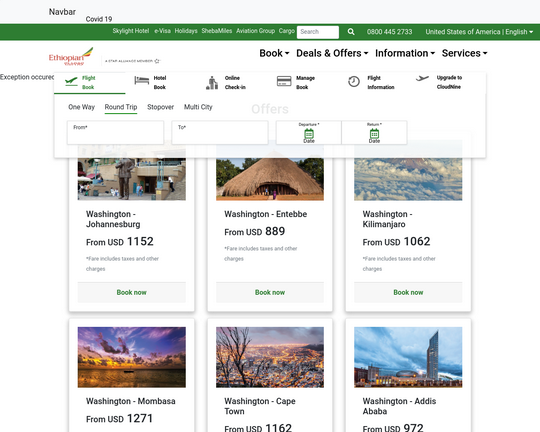Click the Covid 19 link
Screen dimensions: 540x432
click(99, 19)
